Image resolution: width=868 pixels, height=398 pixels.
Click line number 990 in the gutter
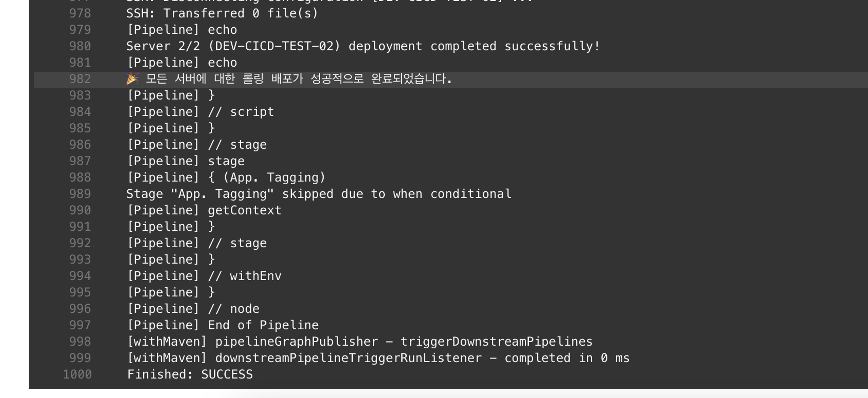pyautogui.click(x=80, y=210)
